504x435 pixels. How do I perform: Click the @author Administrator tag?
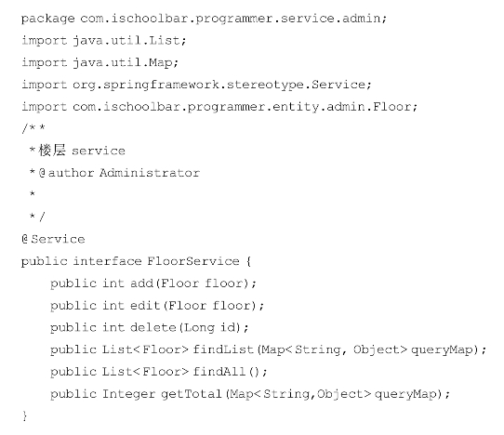point(119,173)
